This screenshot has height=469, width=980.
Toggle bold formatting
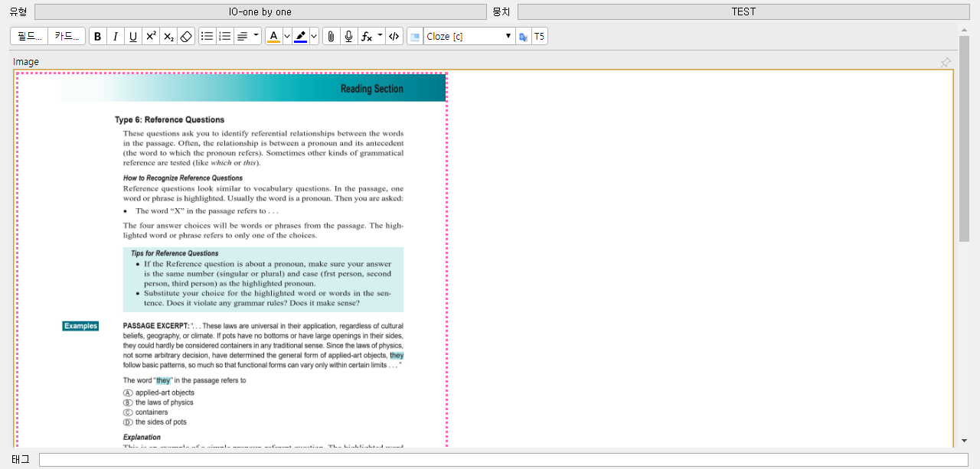point(97,36)
